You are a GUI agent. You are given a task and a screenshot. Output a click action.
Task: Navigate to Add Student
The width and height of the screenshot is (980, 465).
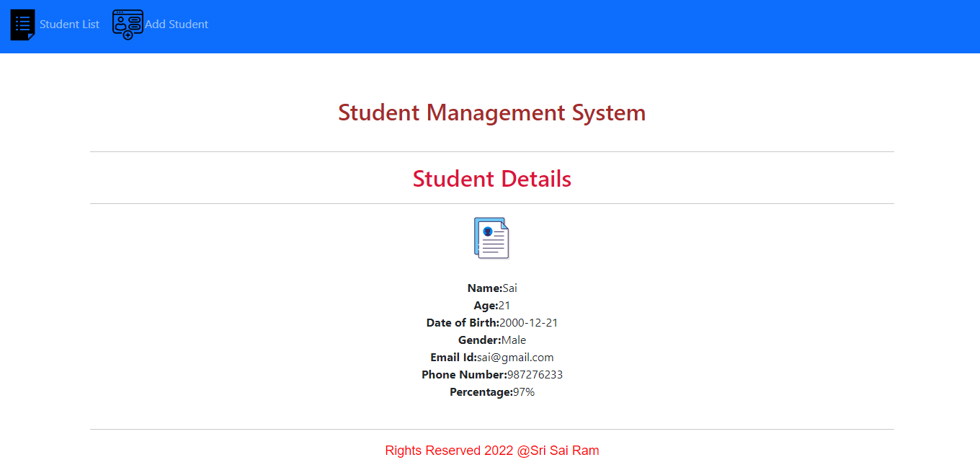[x=176, y=24]
